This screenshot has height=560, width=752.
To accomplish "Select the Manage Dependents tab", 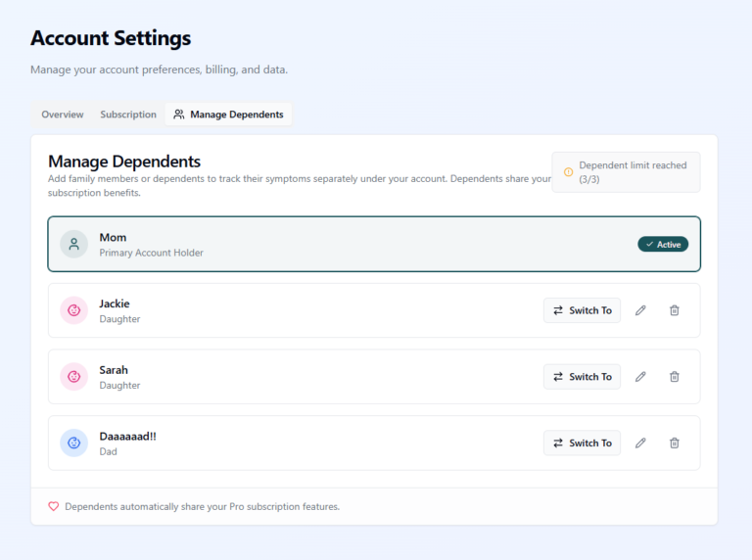I will 228,115.
